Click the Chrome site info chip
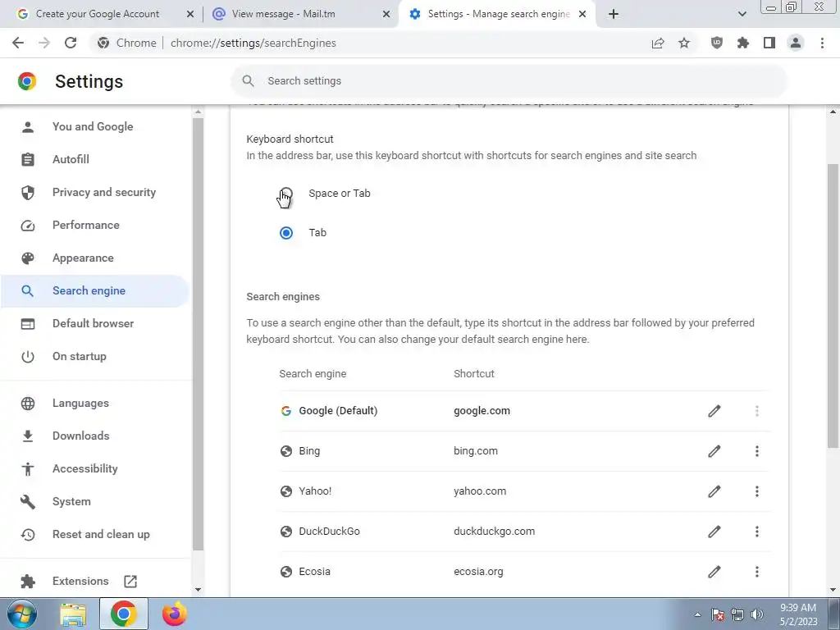The image size is (840, 630). pyautogui.click(x=127, y=43)
